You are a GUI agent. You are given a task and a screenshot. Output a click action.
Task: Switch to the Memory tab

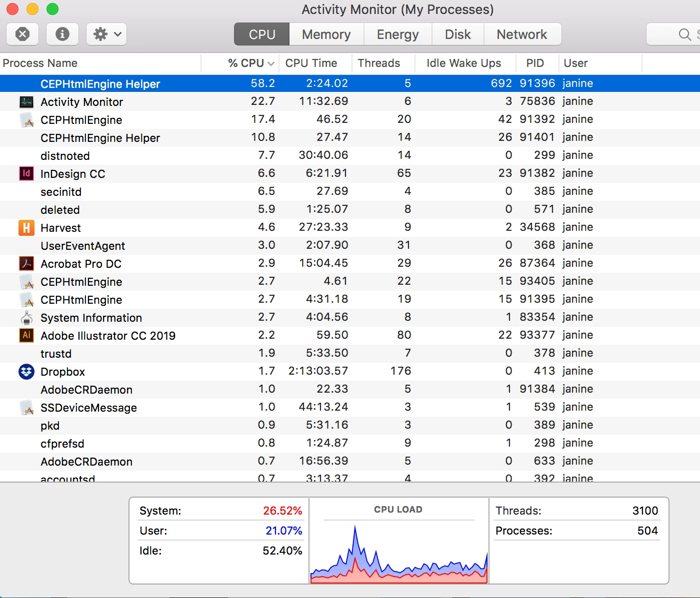[326, 34]
